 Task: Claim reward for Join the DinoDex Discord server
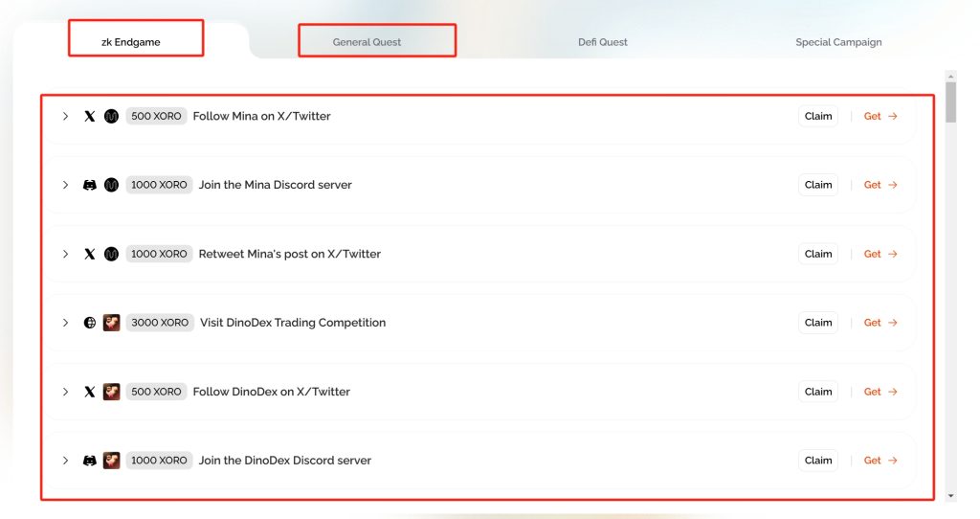pos(818,461)
